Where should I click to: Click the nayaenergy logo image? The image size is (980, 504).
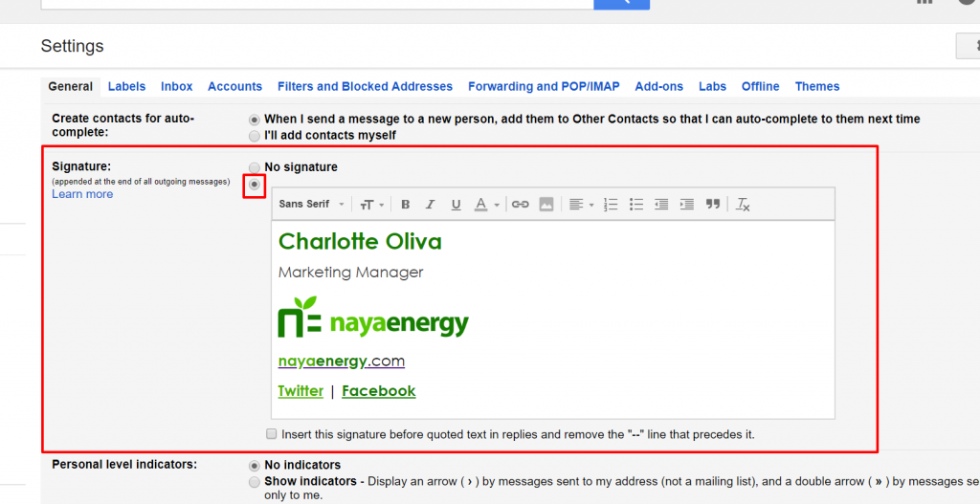[373, 318]
